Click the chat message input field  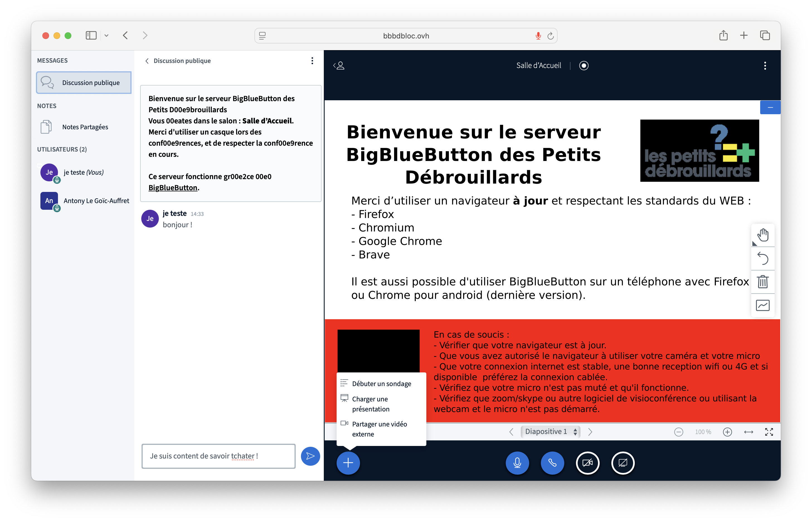click(218, 456)
